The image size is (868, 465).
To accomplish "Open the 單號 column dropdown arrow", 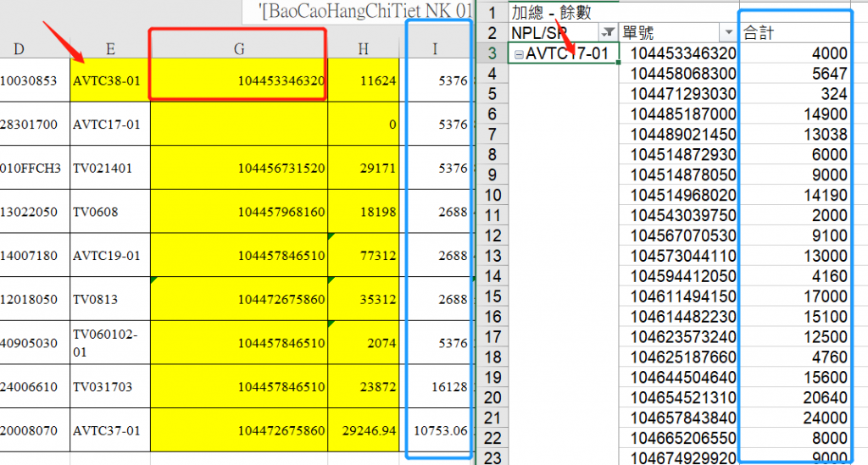I will [728, 33].
